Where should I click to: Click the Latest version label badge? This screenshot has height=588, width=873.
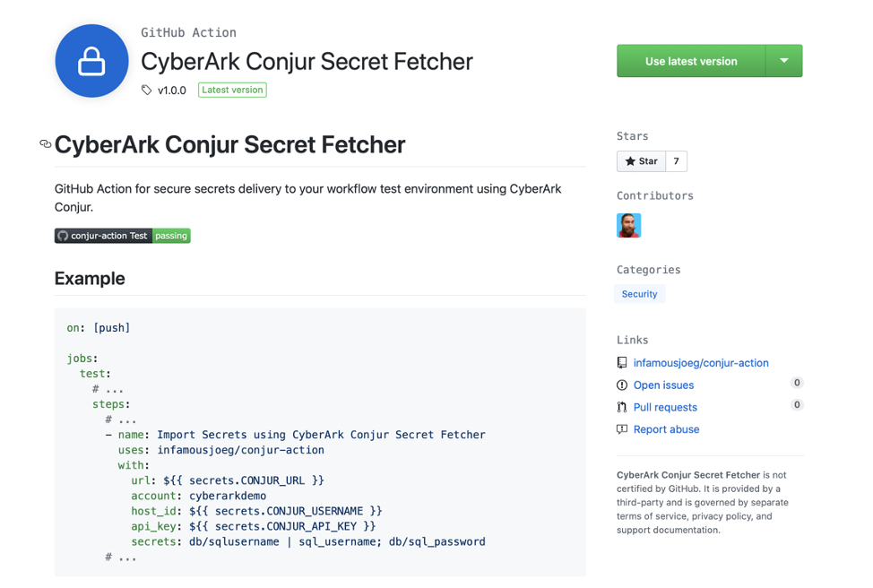232,90
